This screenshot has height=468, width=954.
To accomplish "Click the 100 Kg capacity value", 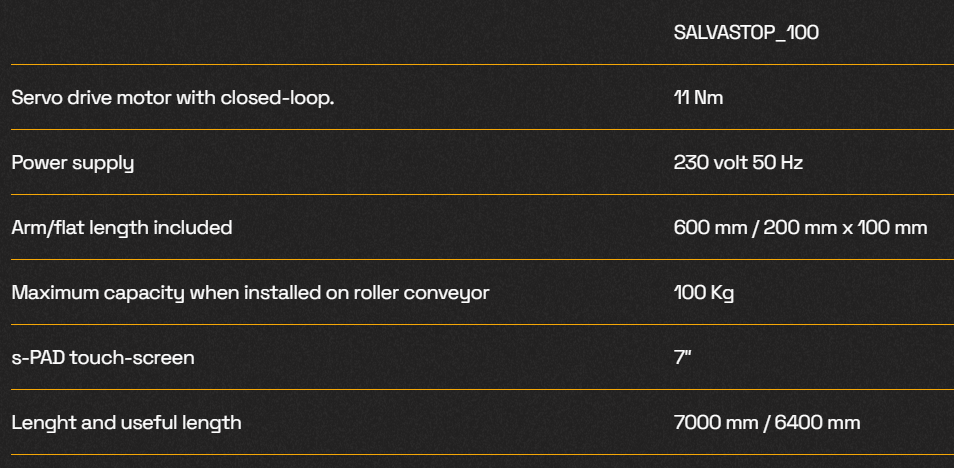I will tap(705, 293).
